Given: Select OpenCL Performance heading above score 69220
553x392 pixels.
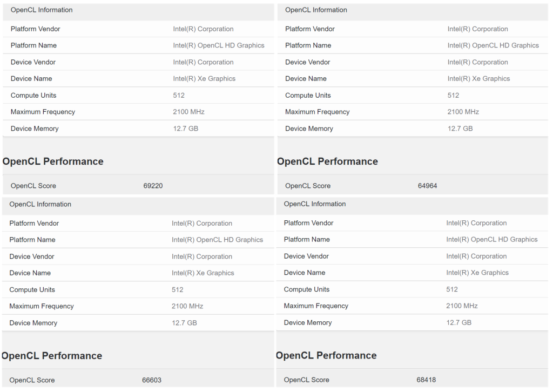Looking at the screenshot, I should tap(53, 161).
